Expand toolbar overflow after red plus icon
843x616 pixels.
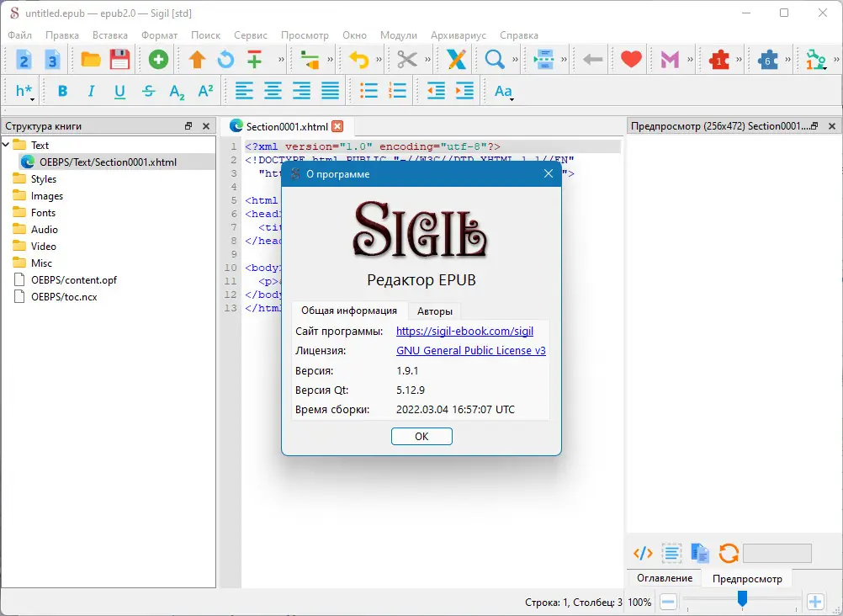coord(281,59)
